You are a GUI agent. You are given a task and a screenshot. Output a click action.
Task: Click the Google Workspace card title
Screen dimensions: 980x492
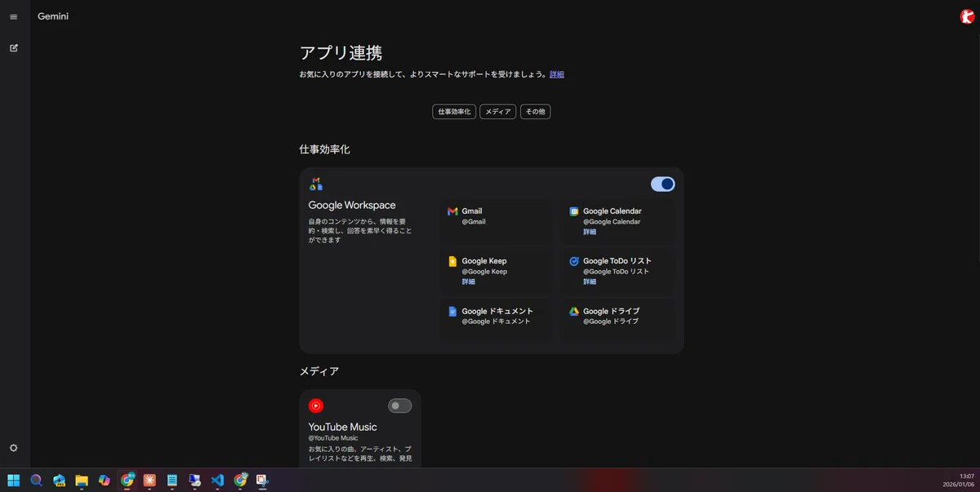click(352, 206)
